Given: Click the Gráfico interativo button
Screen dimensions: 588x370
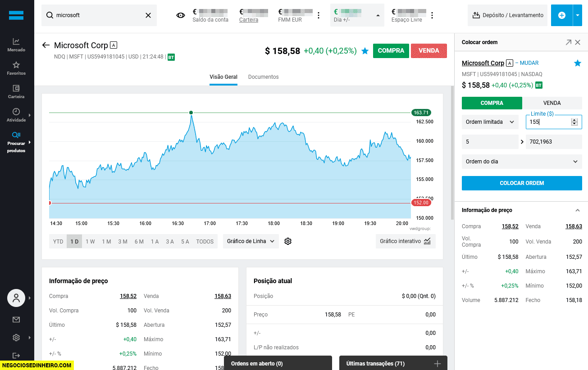Looking at the screenshot, I should tap(406, 241).
